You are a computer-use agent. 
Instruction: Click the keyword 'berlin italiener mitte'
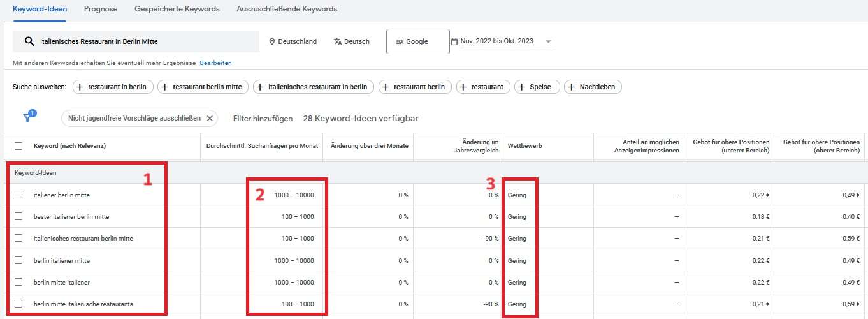[x=62, y=260]
